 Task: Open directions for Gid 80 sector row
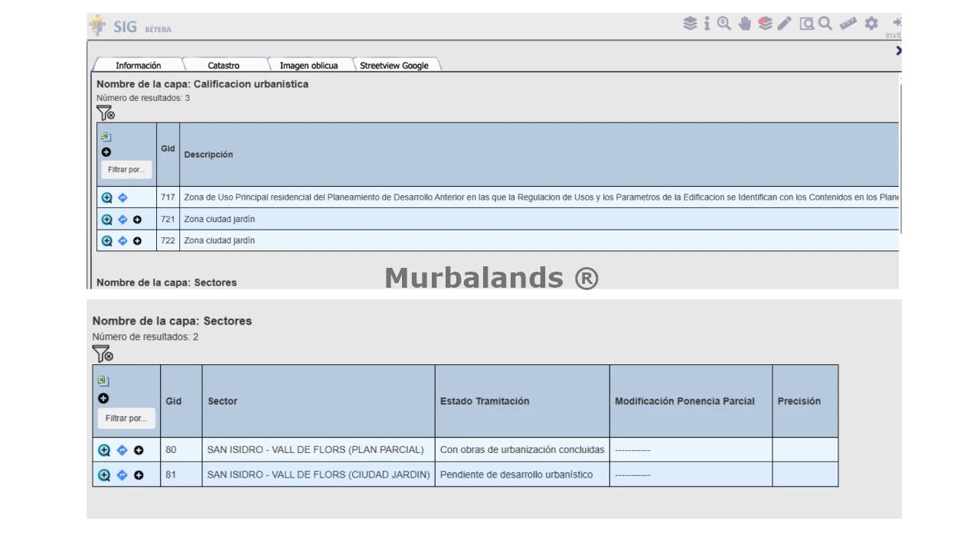(122, 450)
